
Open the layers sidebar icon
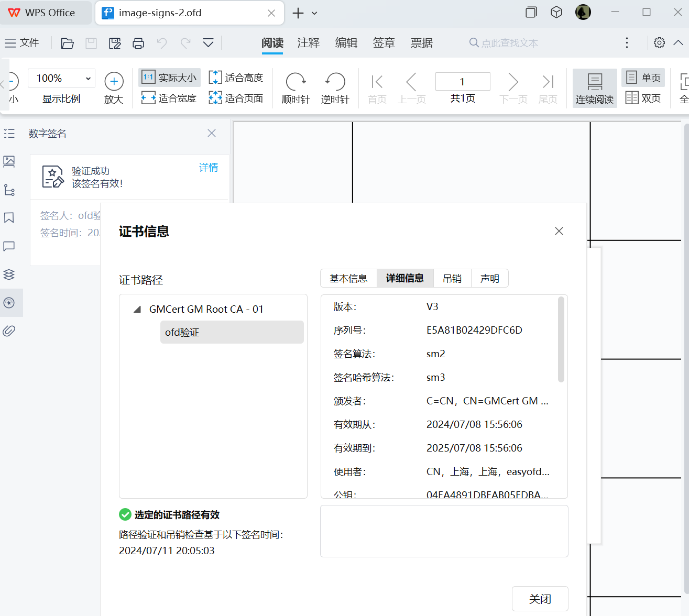coord(9,274)
